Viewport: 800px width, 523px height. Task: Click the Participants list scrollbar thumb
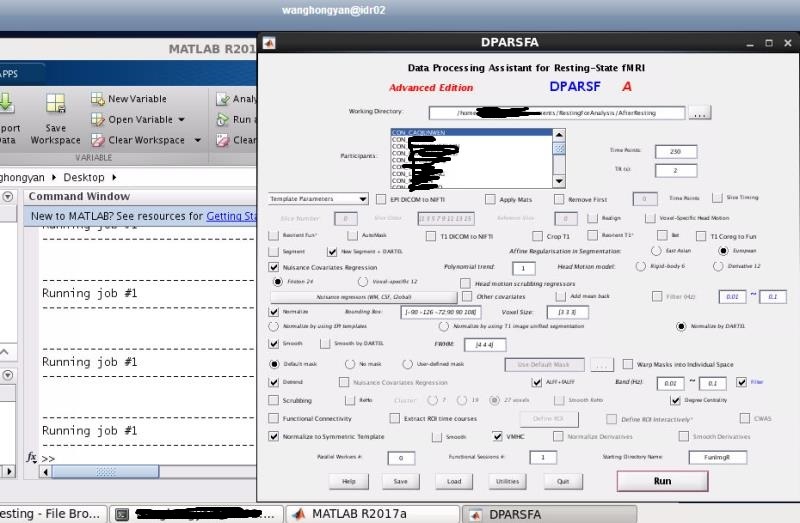pos(559,148)
